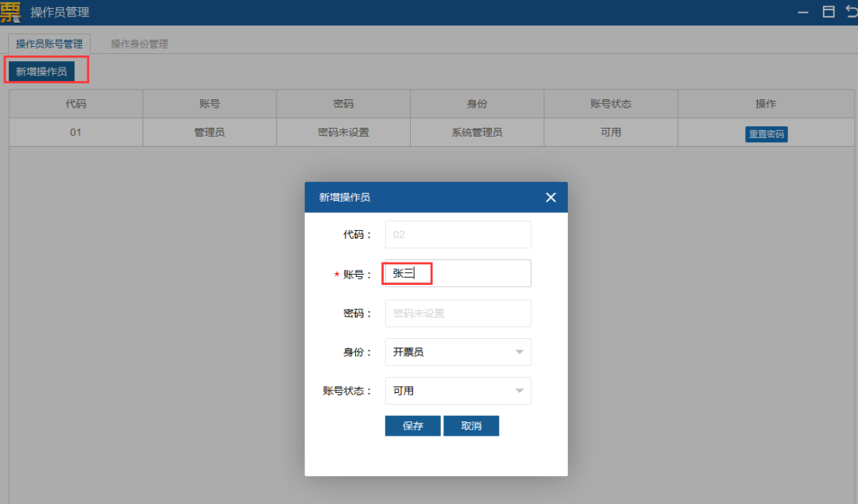
Task: Click the invoice app logo icon in title bar
Action: point(11,12)
